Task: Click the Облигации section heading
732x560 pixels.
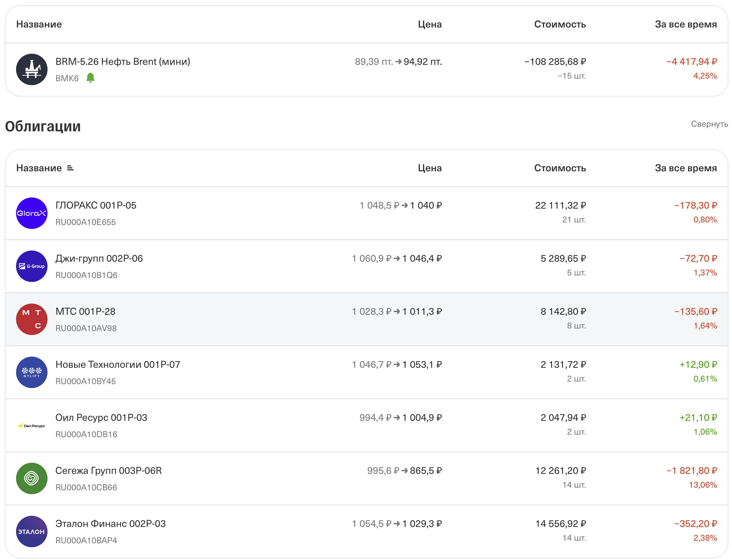Action: [43, 127]
